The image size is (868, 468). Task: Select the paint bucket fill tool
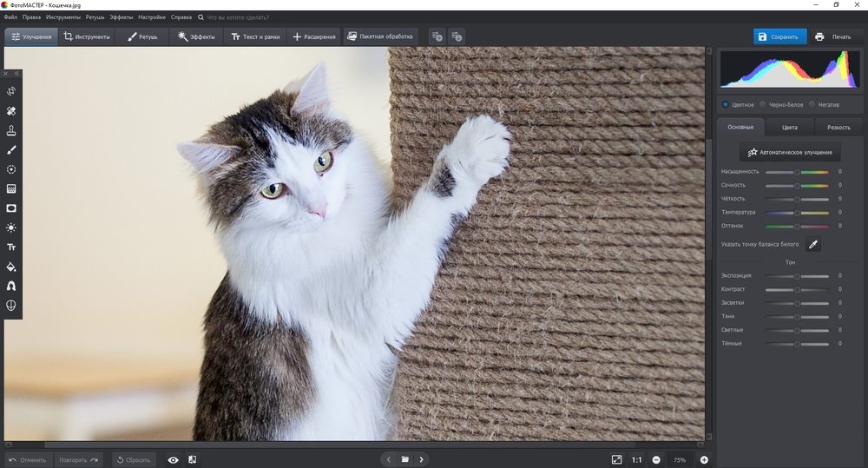tap(11, 267)
